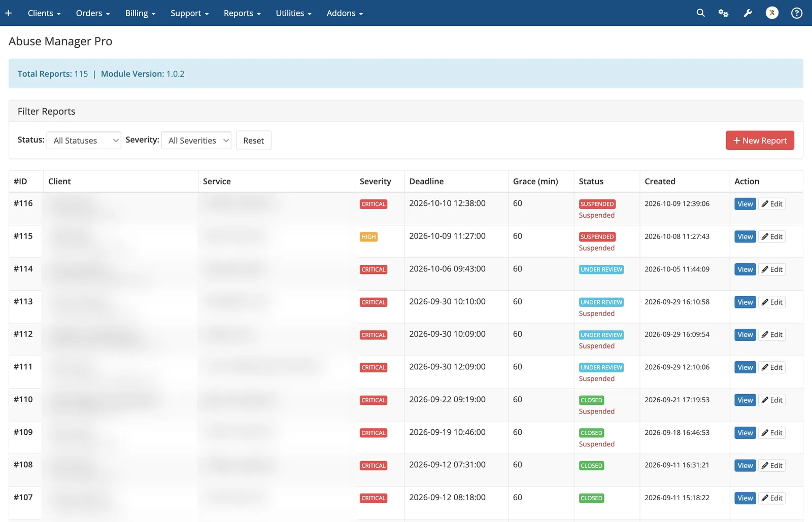View report #112

pos(745,335)
